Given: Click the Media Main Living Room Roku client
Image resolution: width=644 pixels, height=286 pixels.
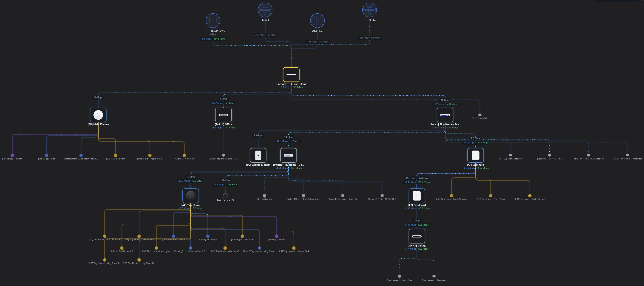Looking at the screenshot, I should pos(81,155).
